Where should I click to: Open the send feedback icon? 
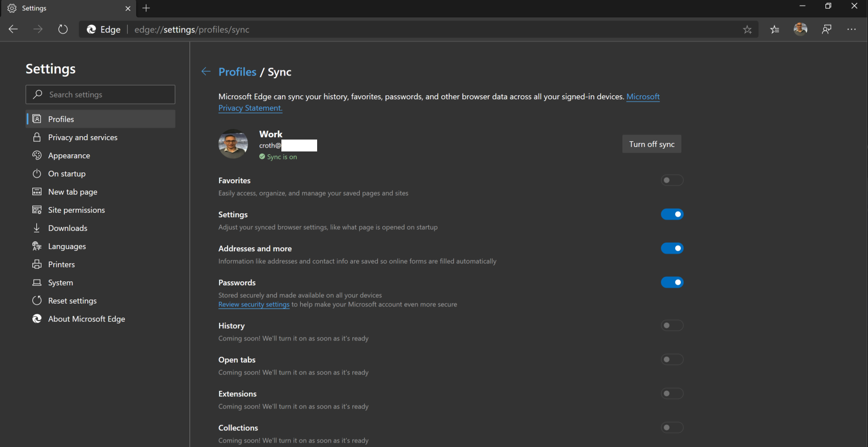(827, 29)
